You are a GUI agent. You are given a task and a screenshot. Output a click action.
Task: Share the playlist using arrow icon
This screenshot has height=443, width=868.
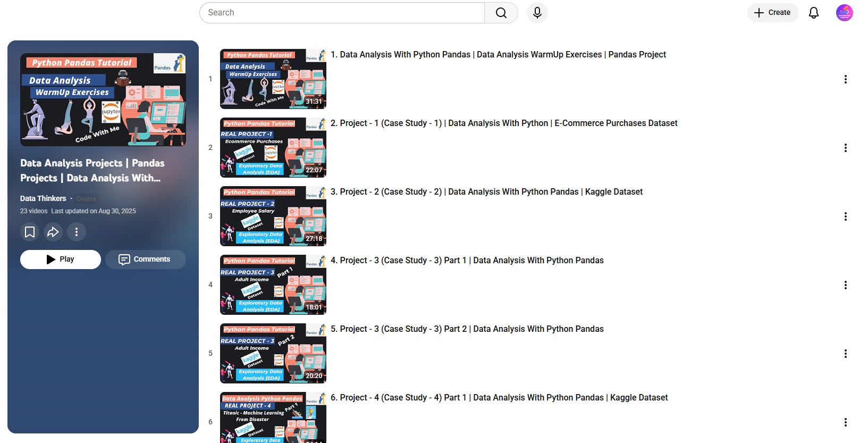pyautogui.click(x=53, y=232)
